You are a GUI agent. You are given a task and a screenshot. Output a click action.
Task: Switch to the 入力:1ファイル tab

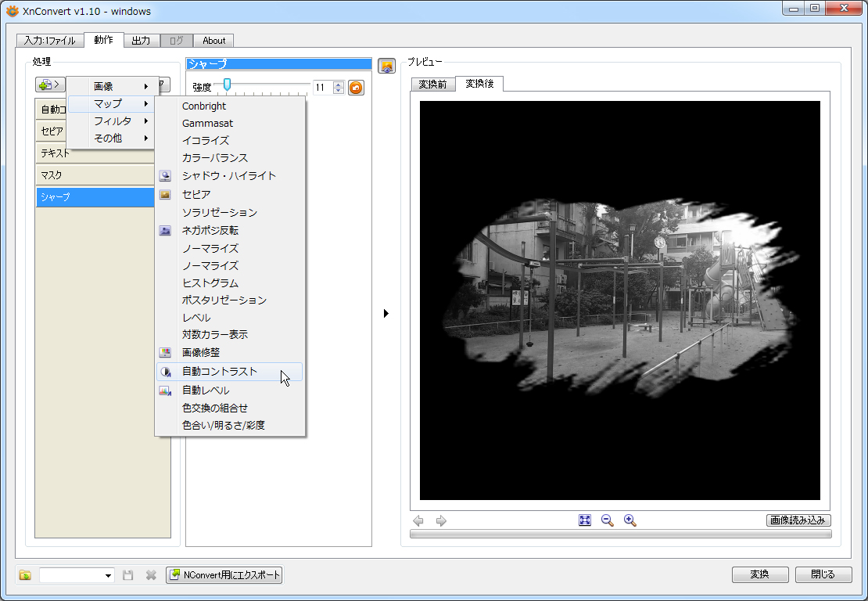(50, 41)
